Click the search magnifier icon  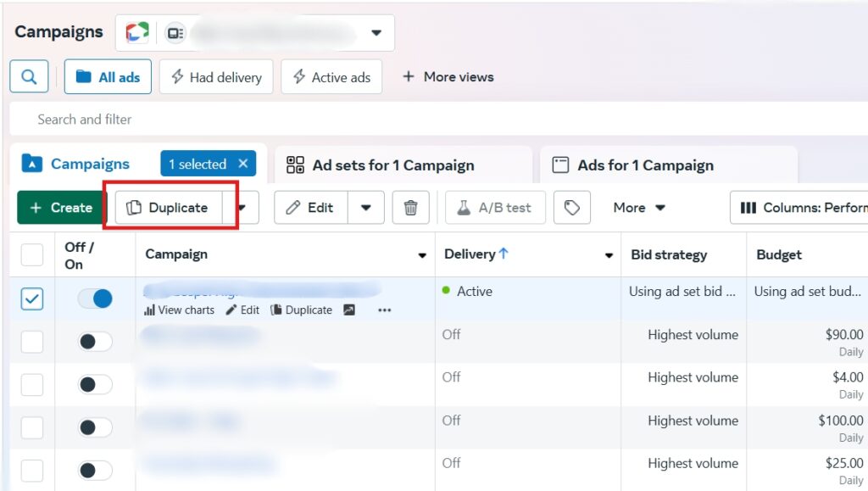click(29, 77)
